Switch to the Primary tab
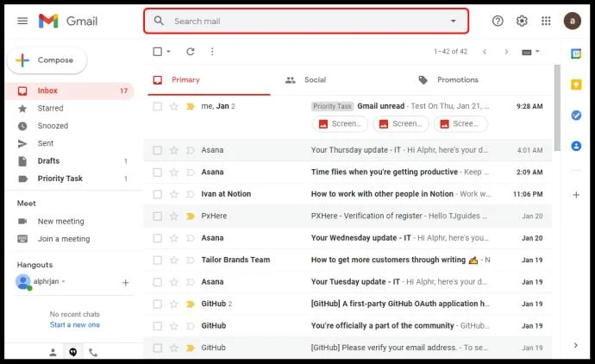 click(209, 80)
